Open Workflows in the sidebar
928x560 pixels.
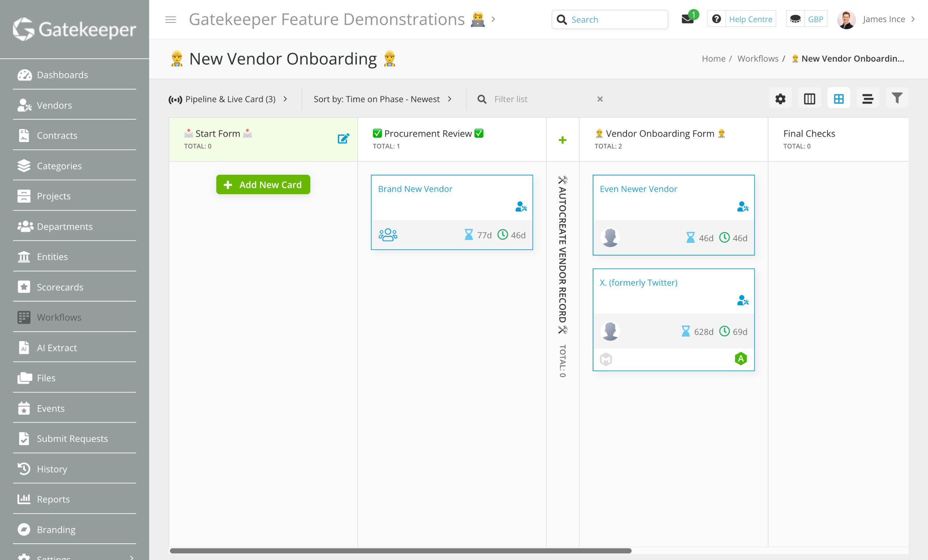(59, 317)
